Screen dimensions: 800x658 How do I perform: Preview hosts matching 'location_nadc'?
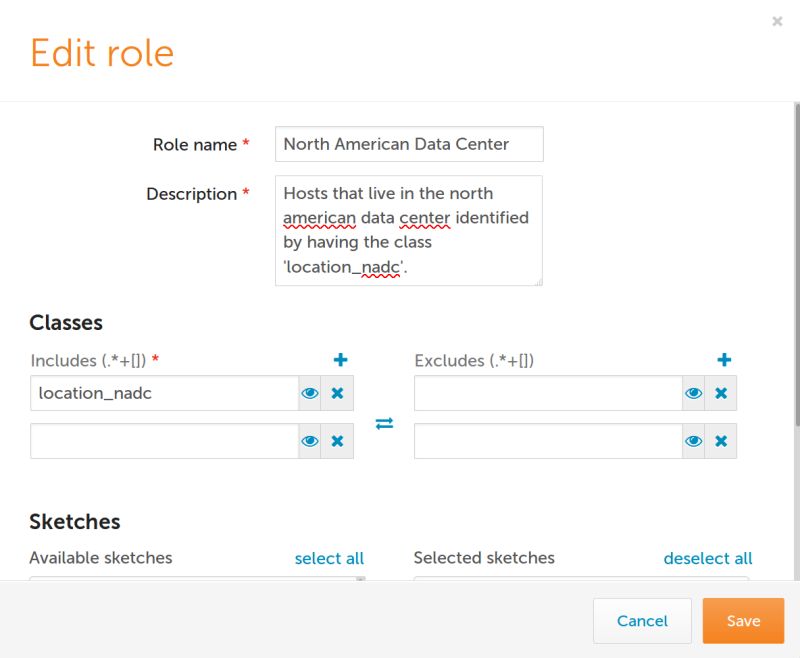[x=310, y=393]
